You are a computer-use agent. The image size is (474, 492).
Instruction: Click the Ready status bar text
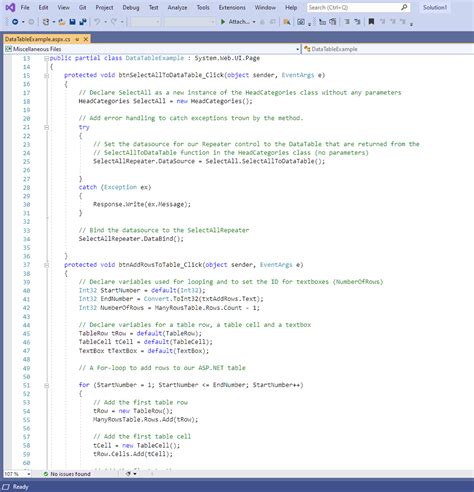pos(21,487)
